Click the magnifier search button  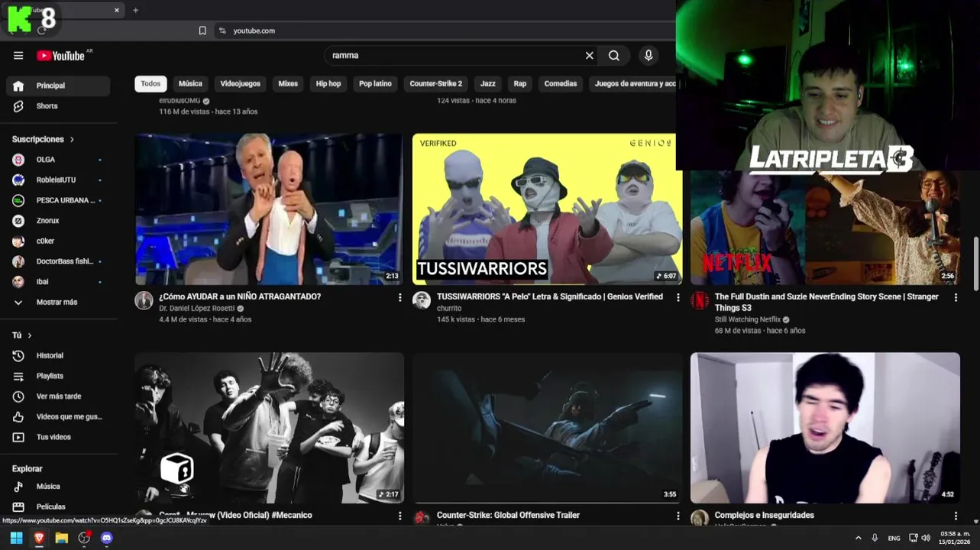tap(614, 55)
